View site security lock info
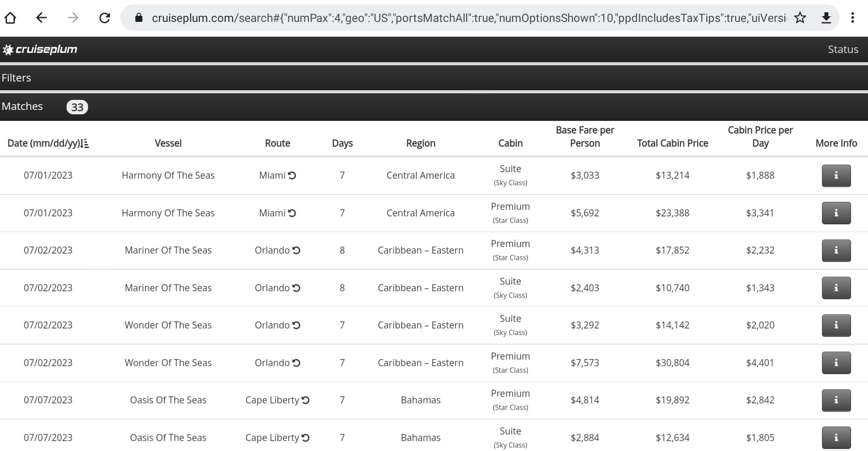This screenshot has height=451, width=868. coord(139,18)
